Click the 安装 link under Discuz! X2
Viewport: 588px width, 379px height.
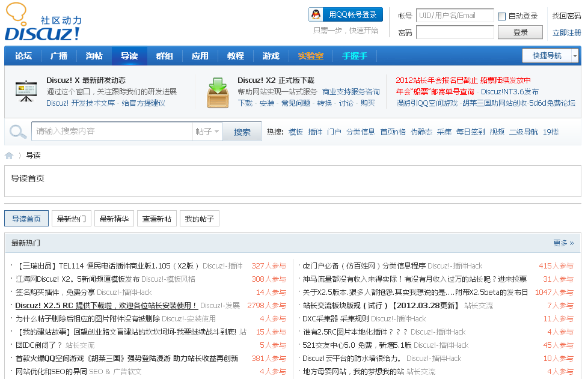click(267, 103)
